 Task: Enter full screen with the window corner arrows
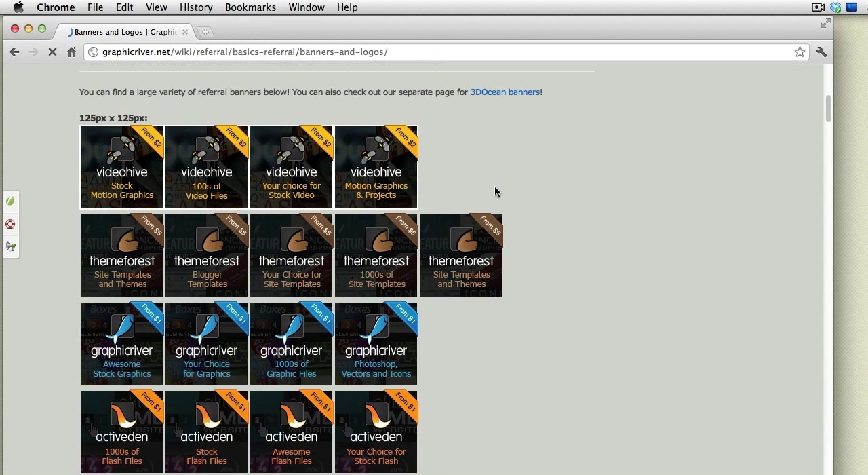(x=825, y=24)
